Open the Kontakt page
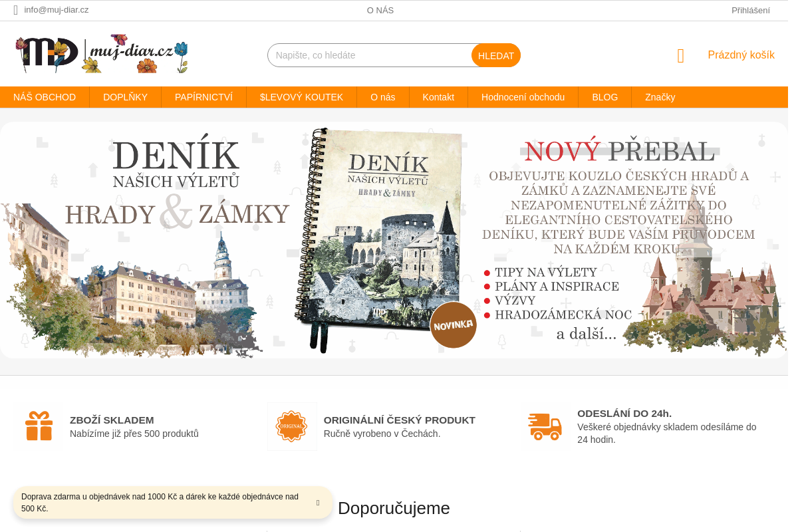The width and height of the screenshot is (798, 532). (x=438, y=97)
